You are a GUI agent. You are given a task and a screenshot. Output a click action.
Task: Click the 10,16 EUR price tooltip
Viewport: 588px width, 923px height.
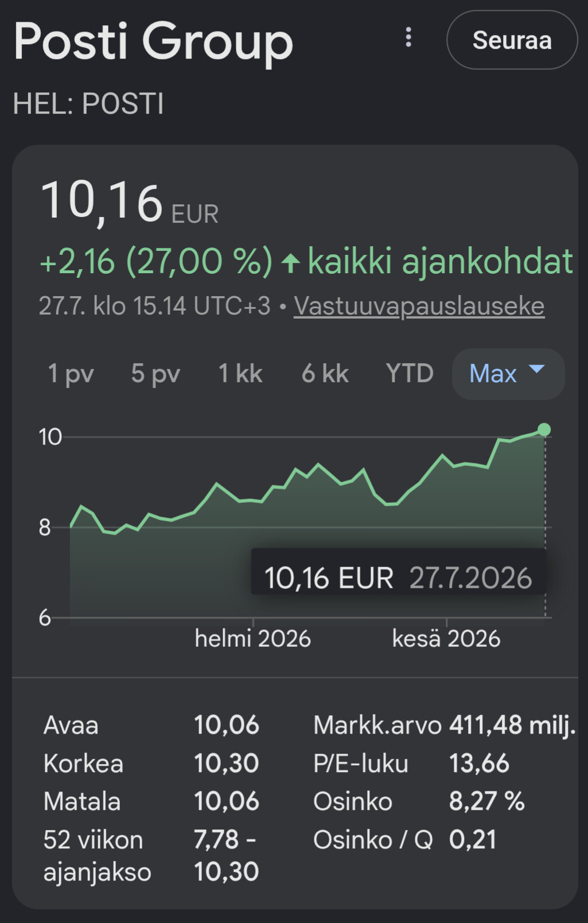[x=398, y=577]
